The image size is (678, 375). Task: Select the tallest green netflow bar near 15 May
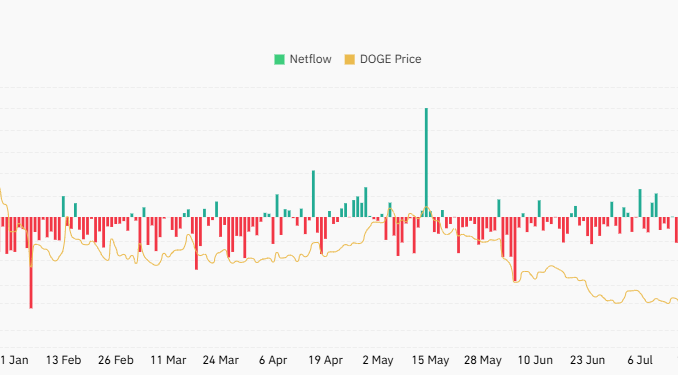click(426, 163)
